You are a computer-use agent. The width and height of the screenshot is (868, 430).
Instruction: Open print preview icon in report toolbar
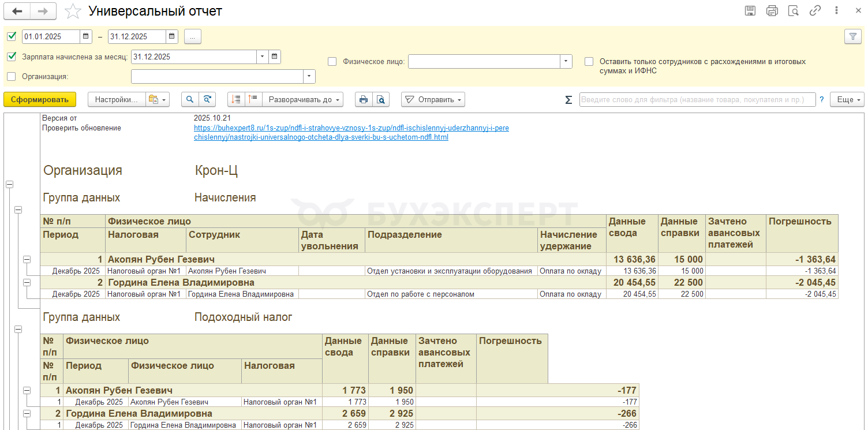[x=381, y=100]
